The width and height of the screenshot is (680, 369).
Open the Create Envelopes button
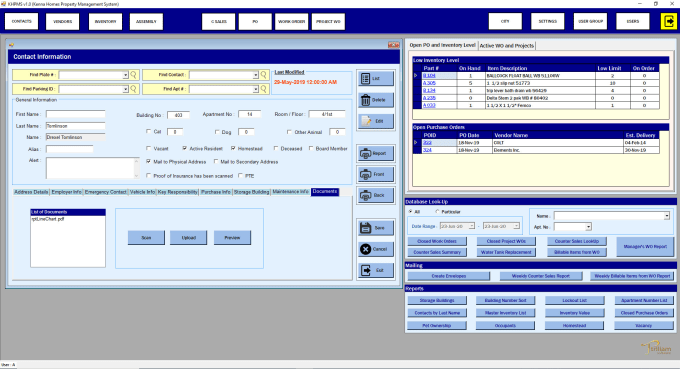pyautogui.click(x=448, y=276)
